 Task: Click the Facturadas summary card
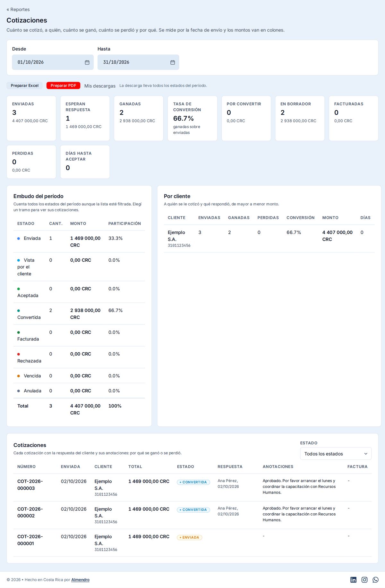click(x=354, y=118)
